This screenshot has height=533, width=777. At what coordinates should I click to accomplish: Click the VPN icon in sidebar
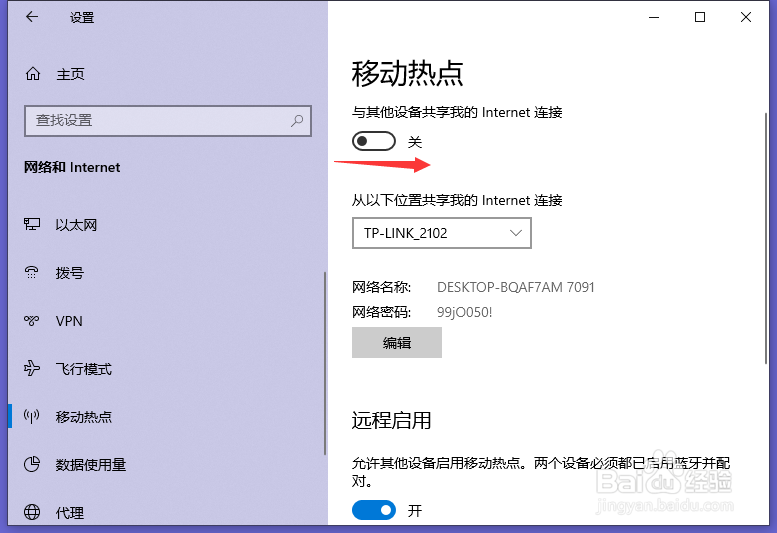tap(32, 320)
